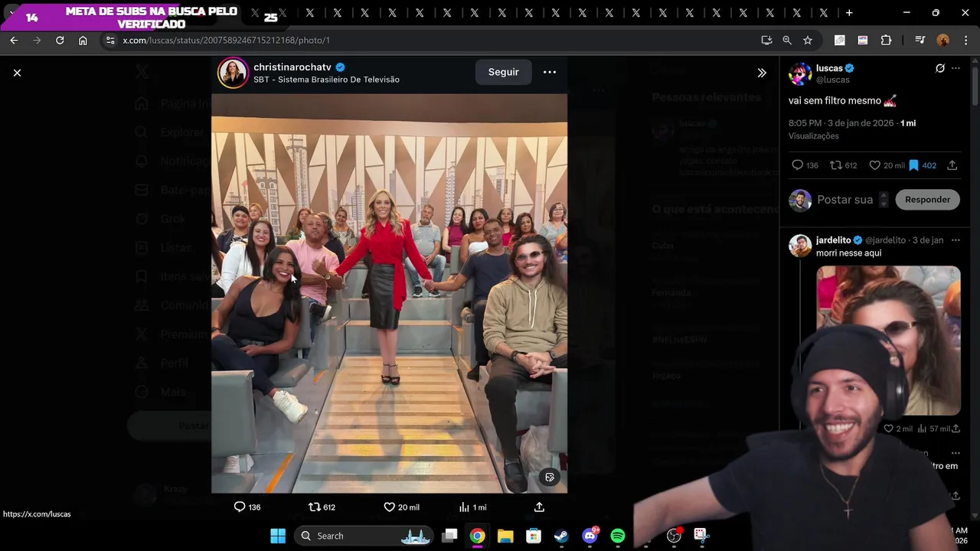The height and width of the screenshot is (551, 980).
Task: Open Snipping Tool from the taskbar
Action: point(701,536)
